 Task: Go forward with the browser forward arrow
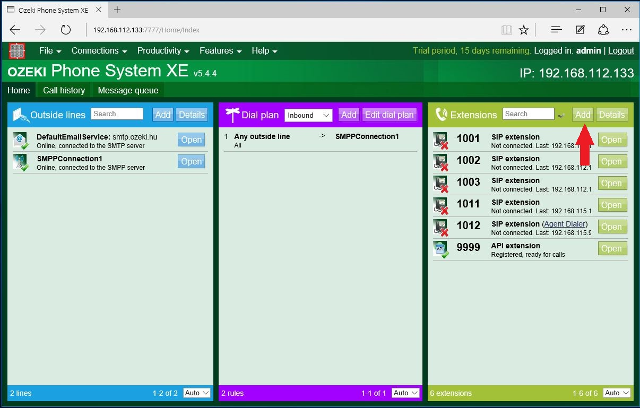40,30
